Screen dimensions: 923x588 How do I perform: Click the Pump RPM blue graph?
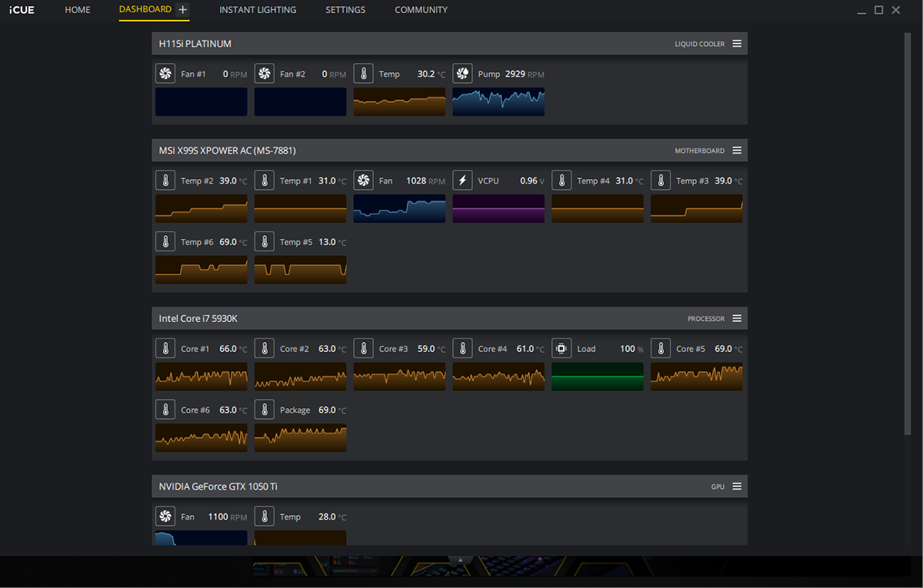coord(498,101)
